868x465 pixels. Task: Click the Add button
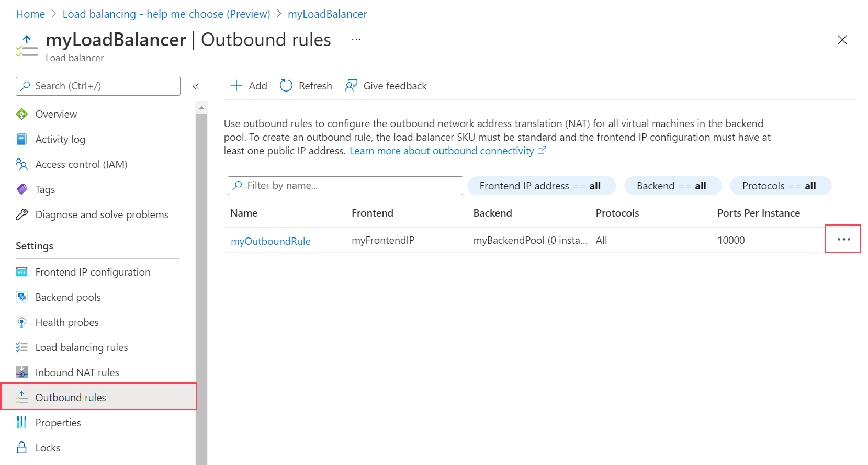(249, 86)
